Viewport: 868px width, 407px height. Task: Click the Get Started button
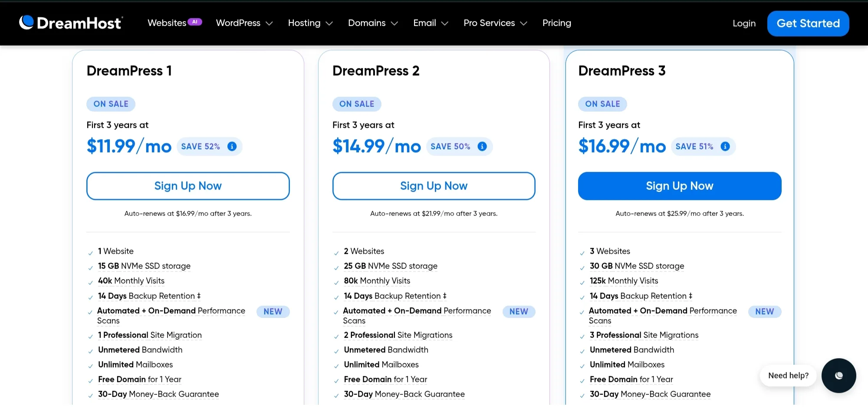[x=808, y=23]
